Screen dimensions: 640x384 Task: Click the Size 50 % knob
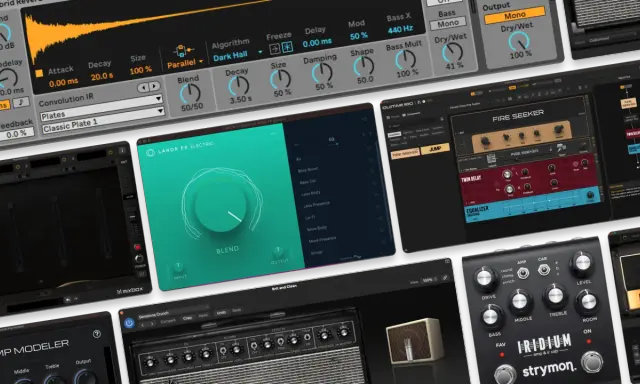tap(280, 79)
